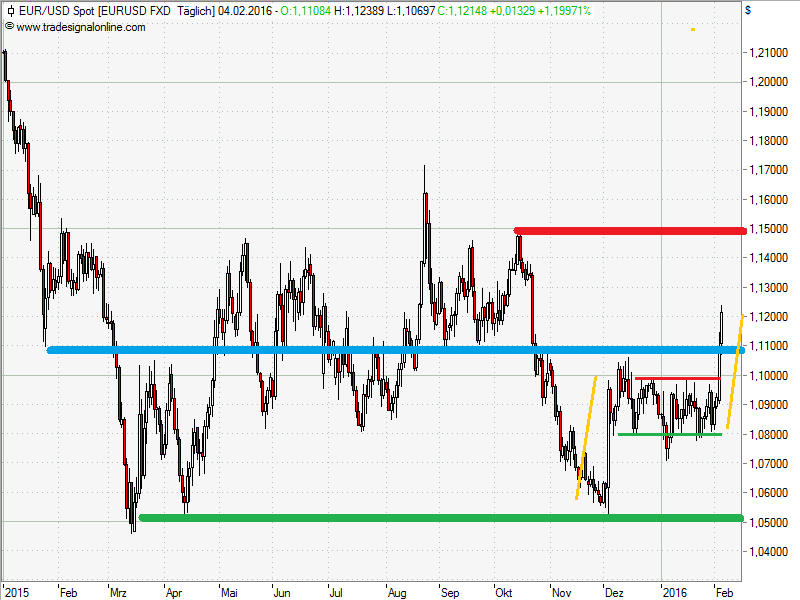
Task: Click the Dez label on time axis
Action: pos(614,593)
